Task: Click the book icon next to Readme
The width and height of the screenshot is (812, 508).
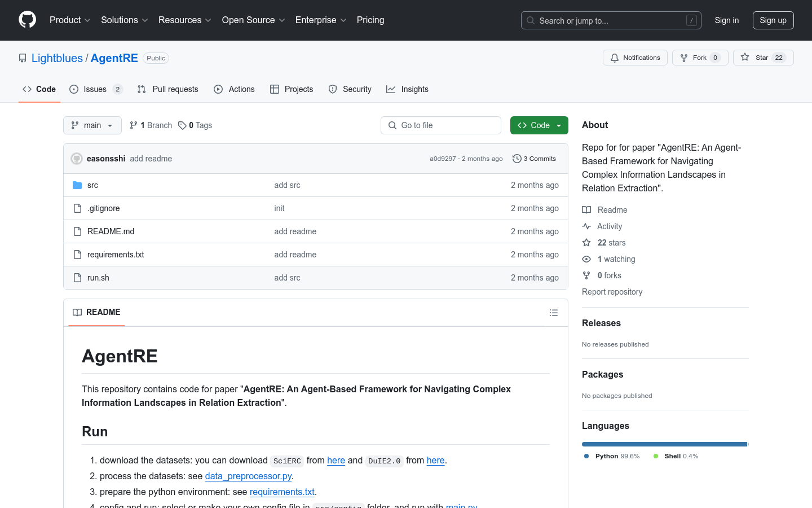Action: click(586, 210)
